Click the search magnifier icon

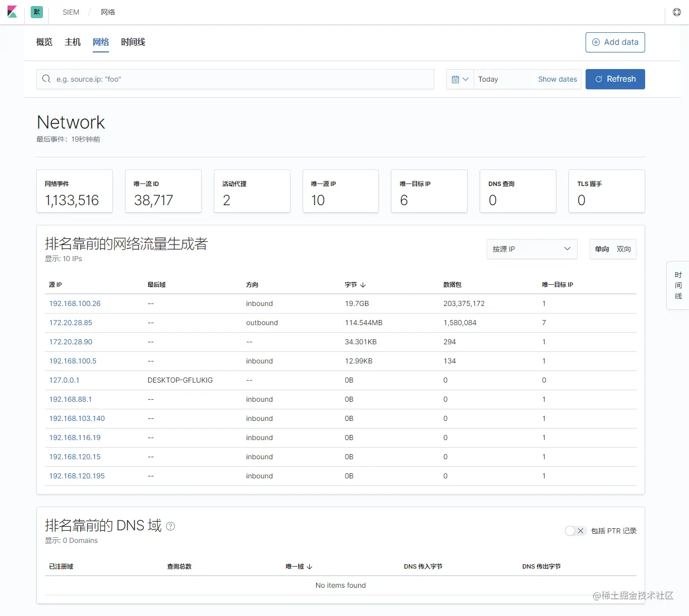point(46,79)
